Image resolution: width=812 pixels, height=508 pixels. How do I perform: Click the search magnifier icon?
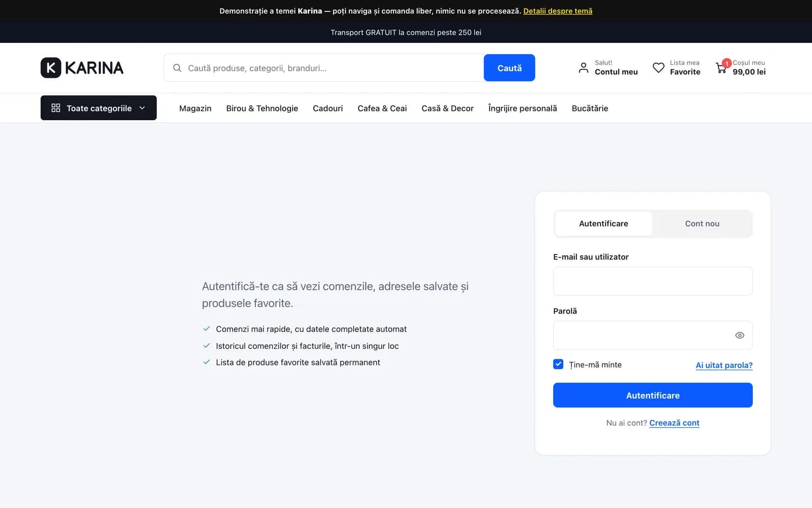point(177,68)
